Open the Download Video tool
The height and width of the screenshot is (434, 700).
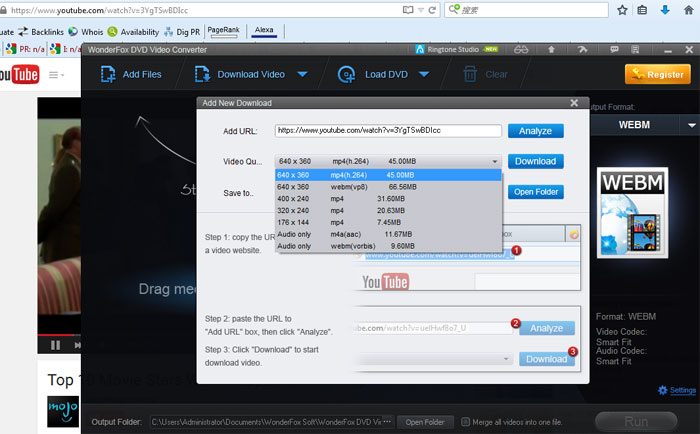240,75
